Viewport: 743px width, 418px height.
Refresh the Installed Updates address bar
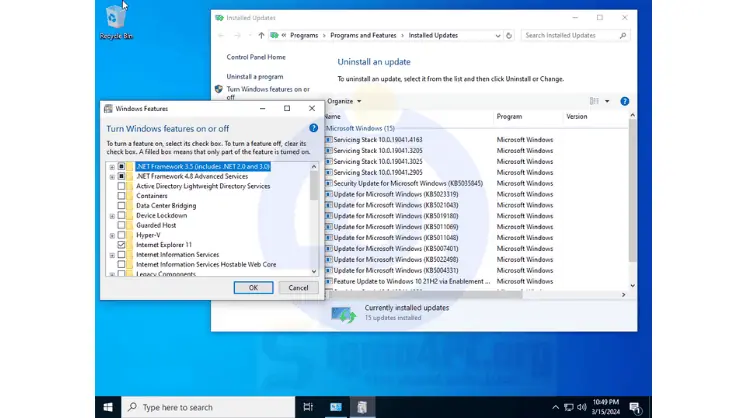(x=509, y=35)
